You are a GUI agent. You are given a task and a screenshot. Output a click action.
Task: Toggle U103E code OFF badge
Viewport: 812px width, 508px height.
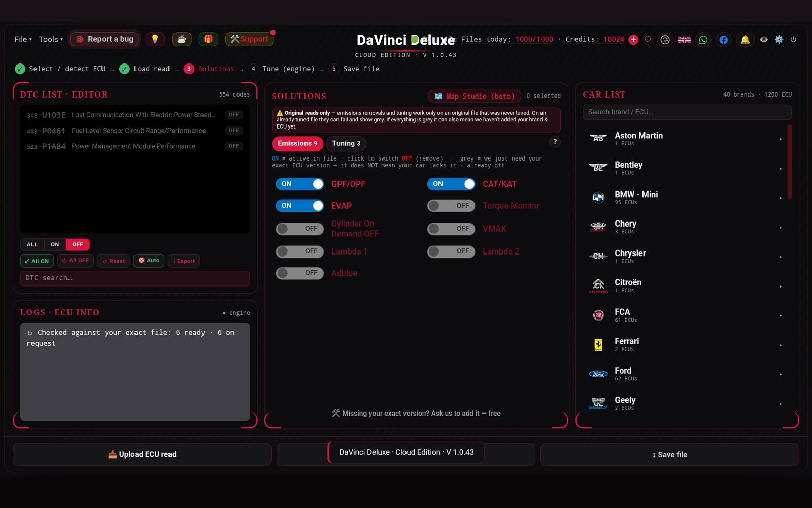click(x=233, y=115)
